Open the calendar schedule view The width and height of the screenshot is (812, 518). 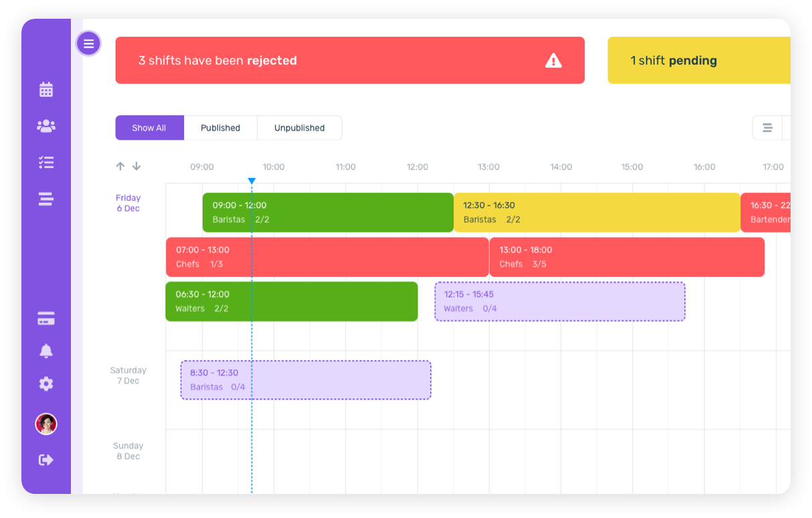(45, 89)
